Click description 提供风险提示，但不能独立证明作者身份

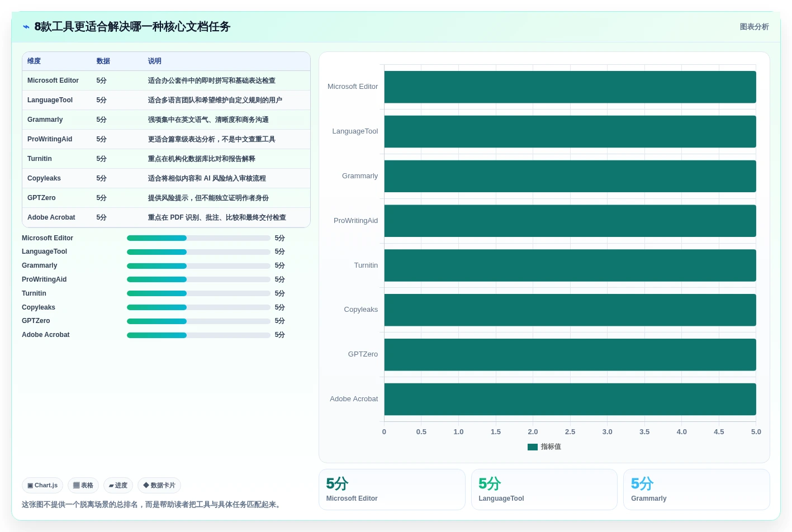pos(208,198)
